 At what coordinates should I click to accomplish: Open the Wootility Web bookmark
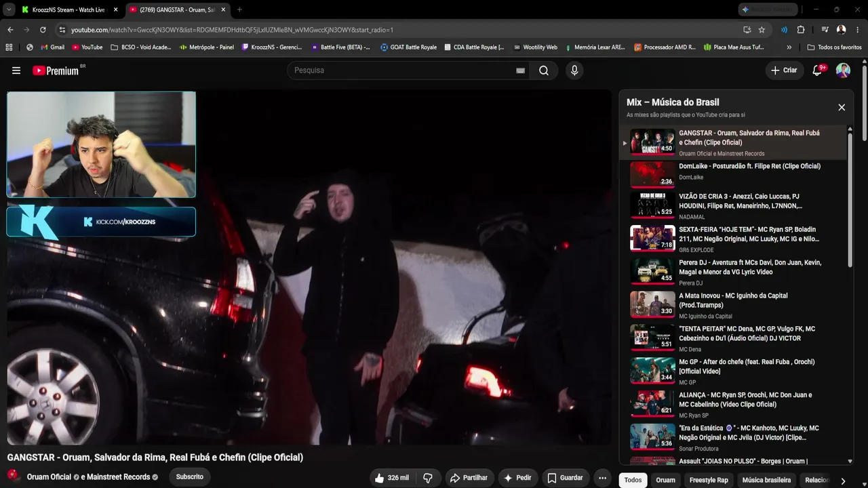pos(535,47)
